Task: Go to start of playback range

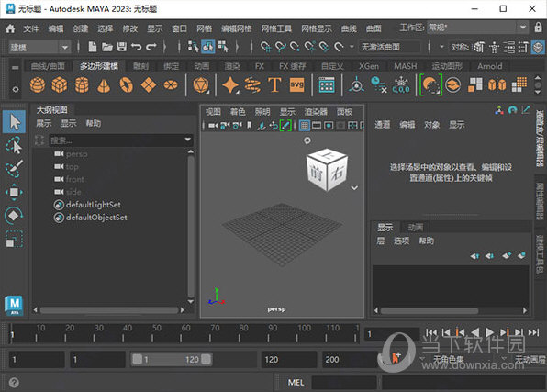Action: tap(431, 332)
